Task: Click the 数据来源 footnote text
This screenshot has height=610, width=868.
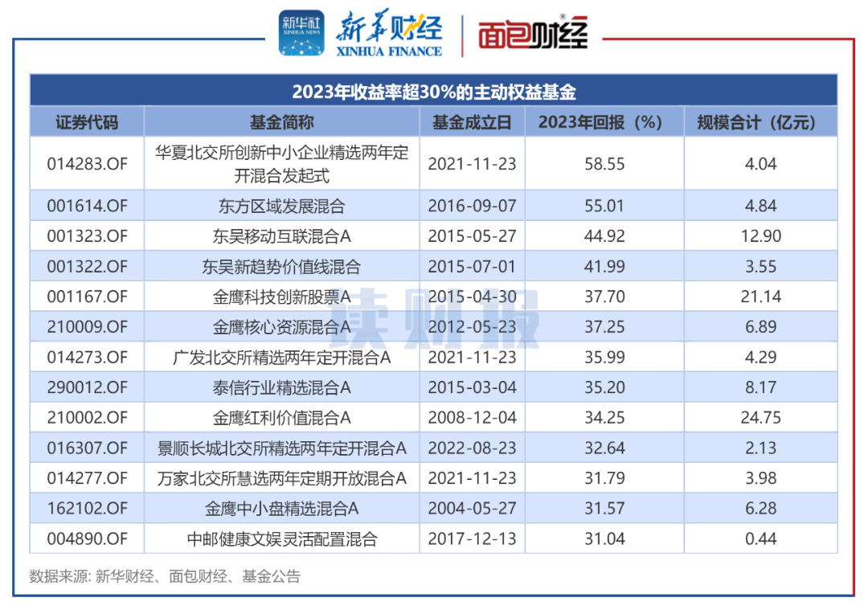Action: coord(165,575)
